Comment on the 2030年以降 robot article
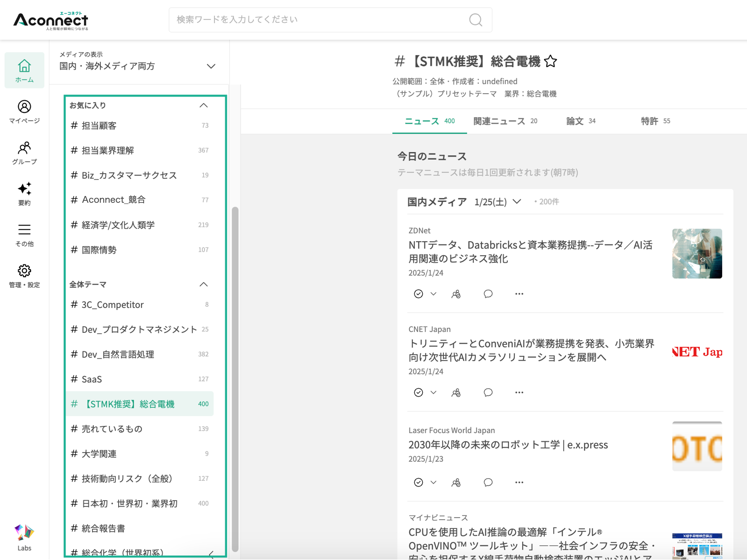 tap(488, 482)
